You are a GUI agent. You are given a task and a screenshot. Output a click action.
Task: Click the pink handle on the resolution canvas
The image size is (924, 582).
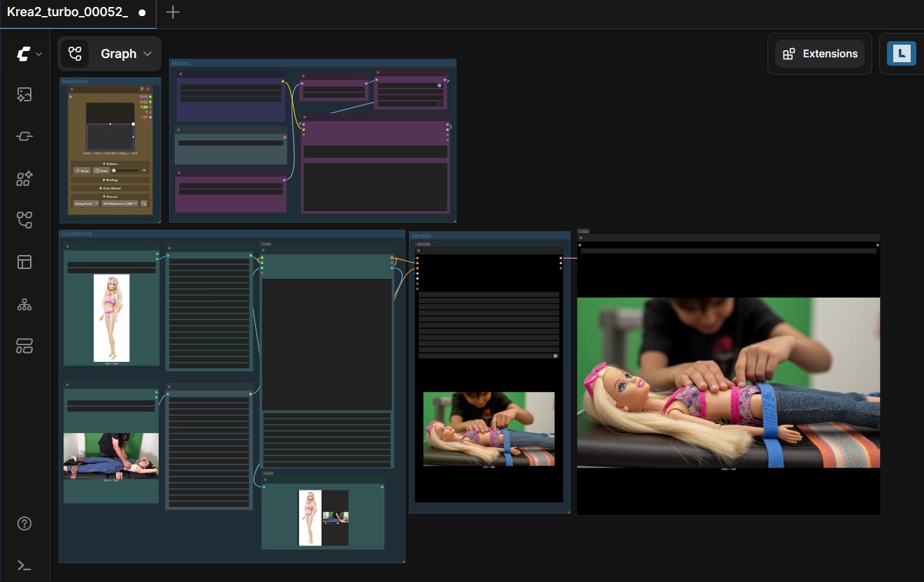tap(110, 124)
